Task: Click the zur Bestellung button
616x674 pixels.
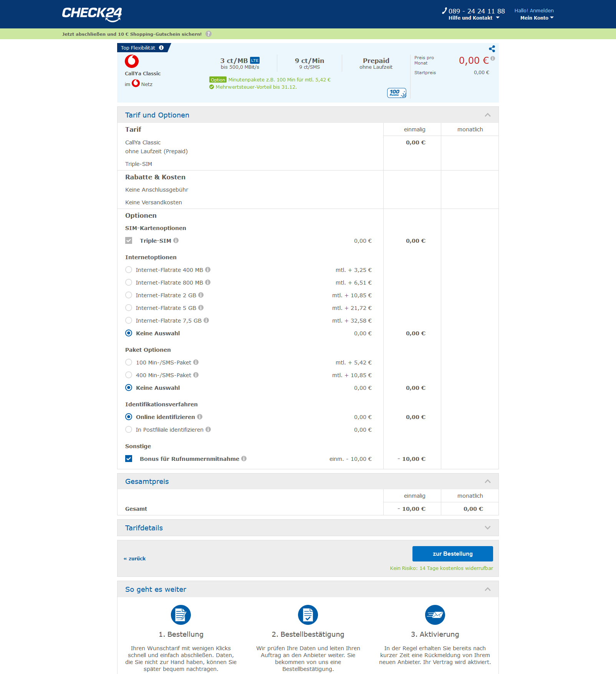Action: (x=452, y=554)
